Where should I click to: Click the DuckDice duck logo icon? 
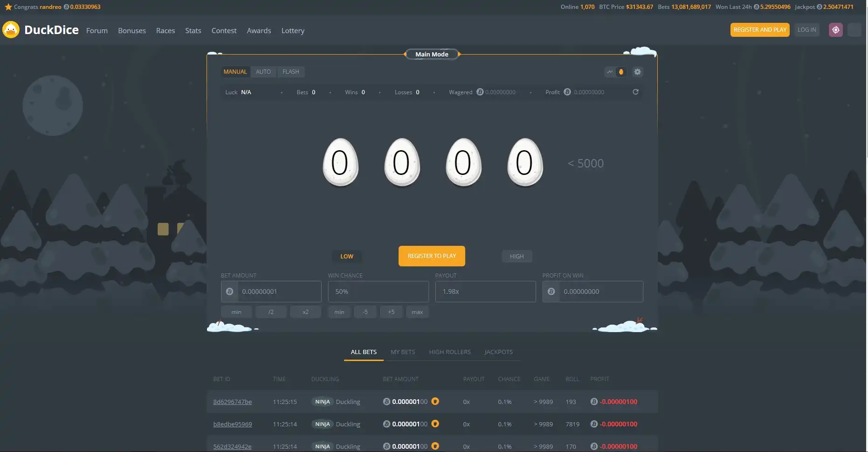point(11,30)
